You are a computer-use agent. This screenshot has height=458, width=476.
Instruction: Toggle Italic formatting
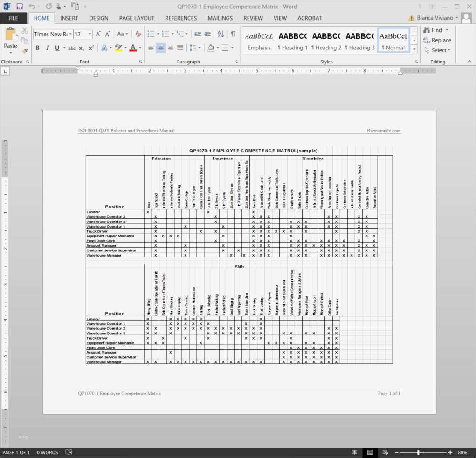(47, 48)
